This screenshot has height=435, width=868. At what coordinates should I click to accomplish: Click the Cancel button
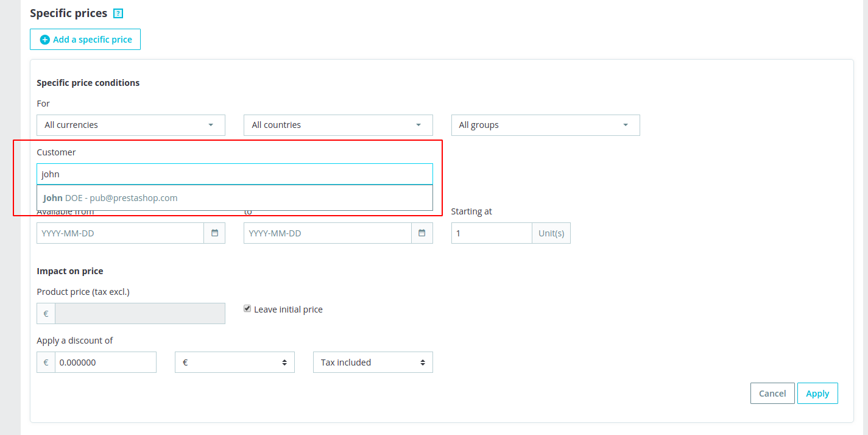pos(772,393)
